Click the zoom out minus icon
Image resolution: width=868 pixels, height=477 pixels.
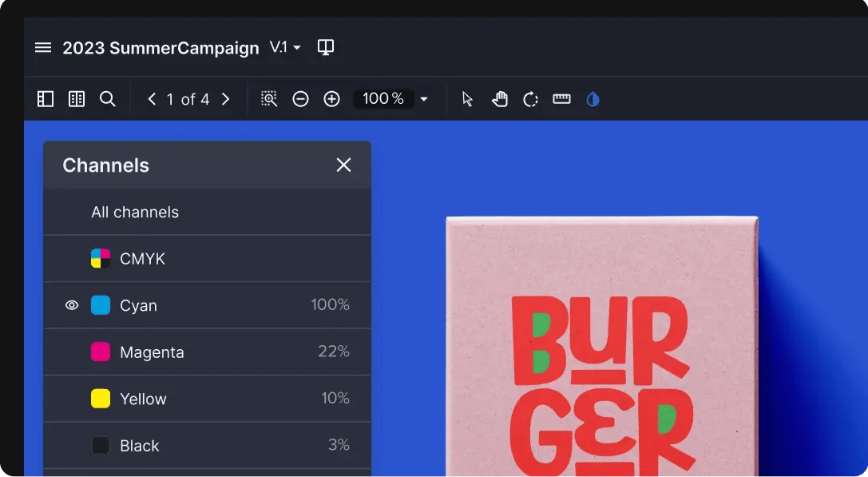coord(300,99)
